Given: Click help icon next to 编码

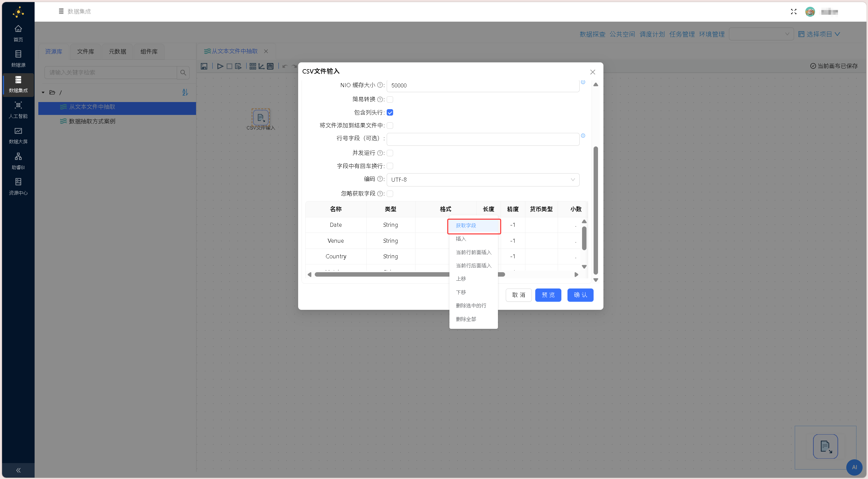Looking at the screenshot, I should tap(380, 179).
